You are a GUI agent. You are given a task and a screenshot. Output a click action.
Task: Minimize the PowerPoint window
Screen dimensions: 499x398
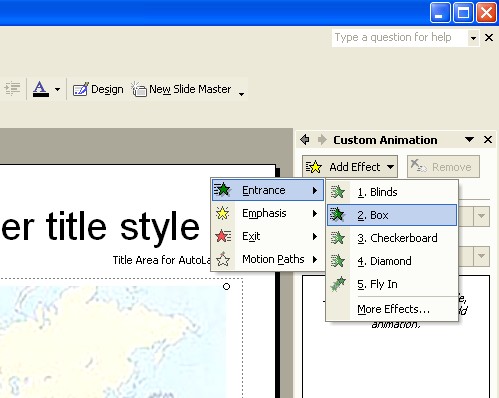tap(440, 13)
